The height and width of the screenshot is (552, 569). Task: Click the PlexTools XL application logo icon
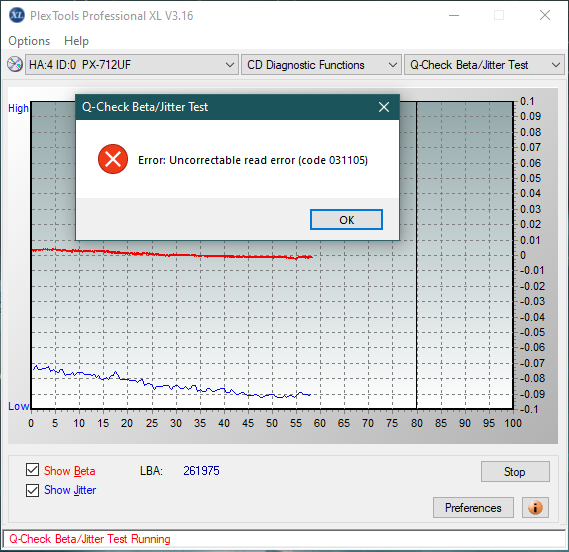point(17,16)
